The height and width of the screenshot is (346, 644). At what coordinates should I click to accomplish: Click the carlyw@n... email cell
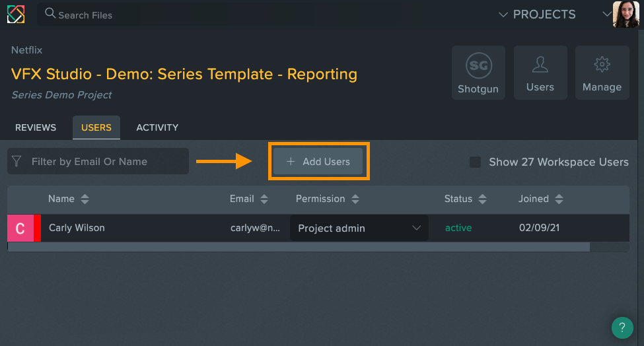(x=255, y=228)
